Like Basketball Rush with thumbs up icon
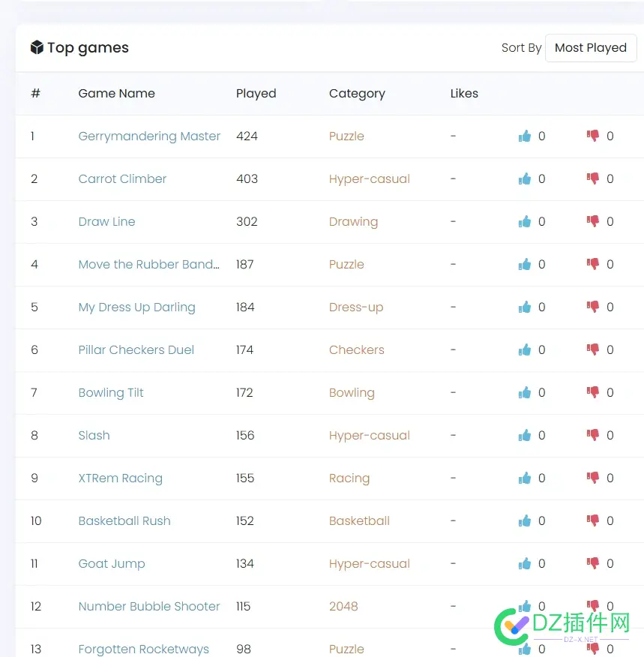The width and height of the screenshot is (644, 657). pos(524,520)
